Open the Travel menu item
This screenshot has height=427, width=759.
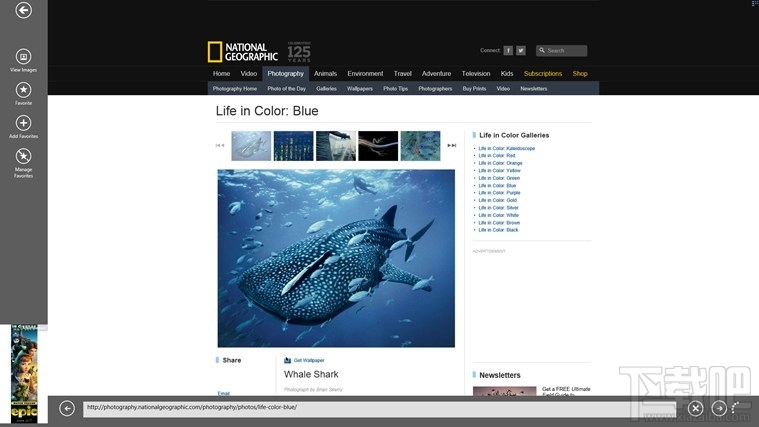click(402, 74)
